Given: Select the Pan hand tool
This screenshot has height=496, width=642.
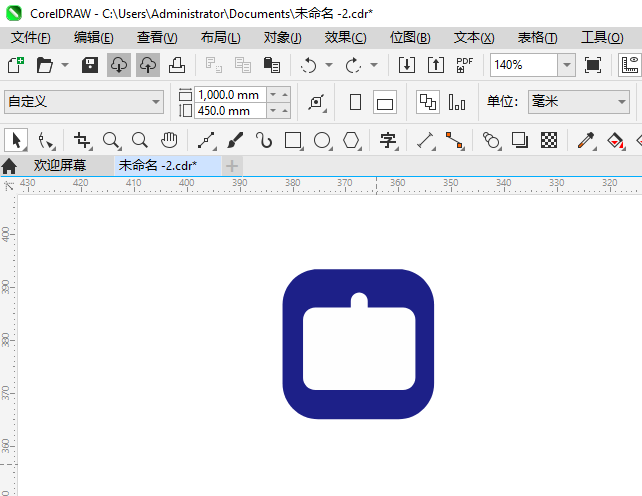Looking at the screenshot, I should 169,140.
